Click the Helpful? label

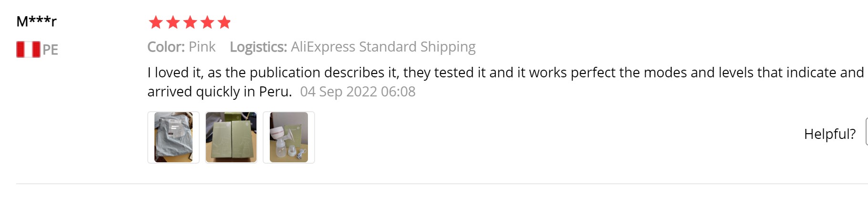pyautogui.click(x=829, y=134)
